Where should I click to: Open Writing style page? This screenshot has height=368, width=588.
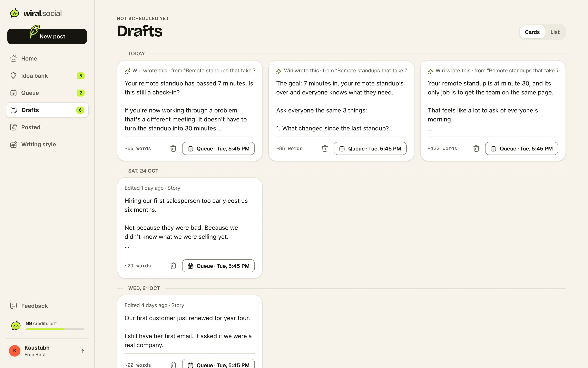point(47,144)
